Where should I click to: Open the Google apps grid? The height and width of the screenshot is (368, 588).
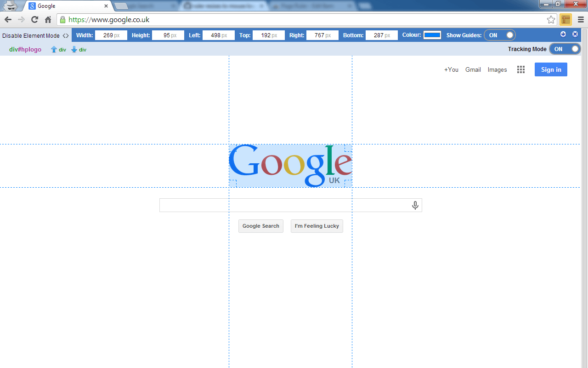[520, 69]
